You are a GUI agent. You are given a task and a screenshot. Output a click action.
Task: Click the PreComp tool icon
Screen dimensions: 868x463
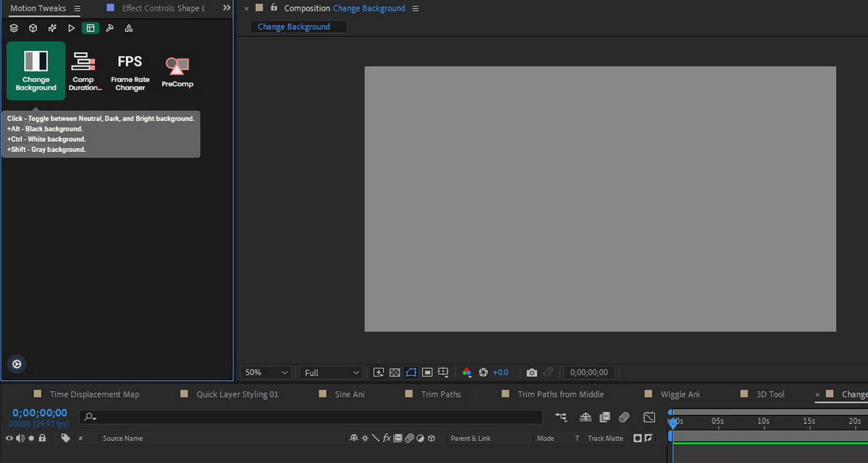(x=177, y=72)
